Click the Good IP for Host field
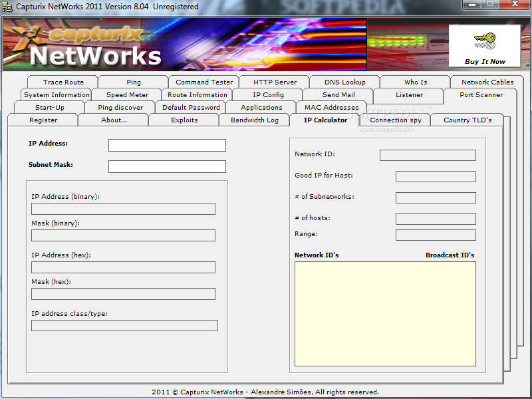532x399 pixels. pyautogui.click(x=436, y=176)
